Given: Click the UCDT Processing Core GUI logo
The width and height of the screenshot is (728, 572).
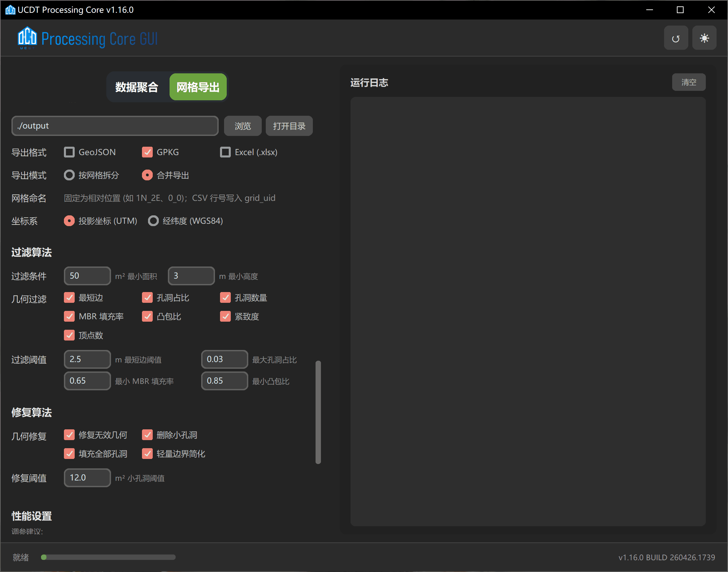Looking at the screenshot, I should 88,38.
